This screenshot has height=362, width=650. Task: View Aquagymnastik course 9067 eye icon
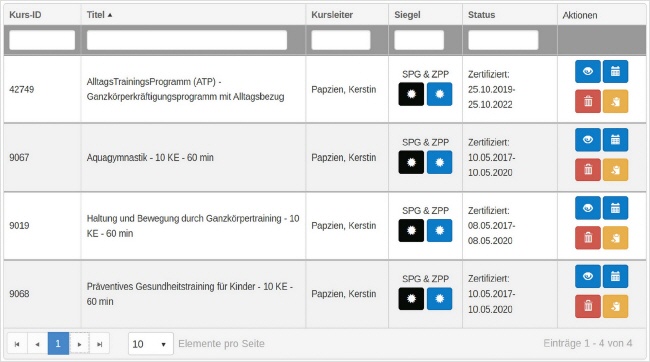(587, 140)
